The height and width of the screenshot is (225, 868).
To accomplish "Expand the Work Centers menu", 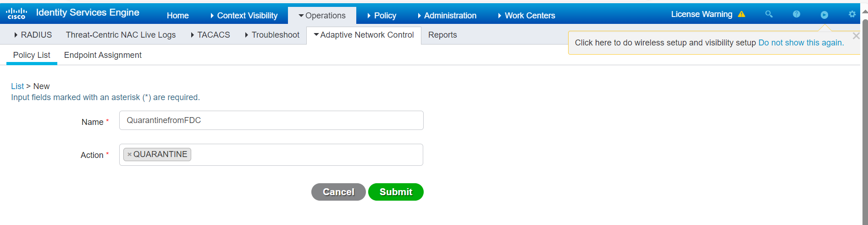I will pos(526,16).
